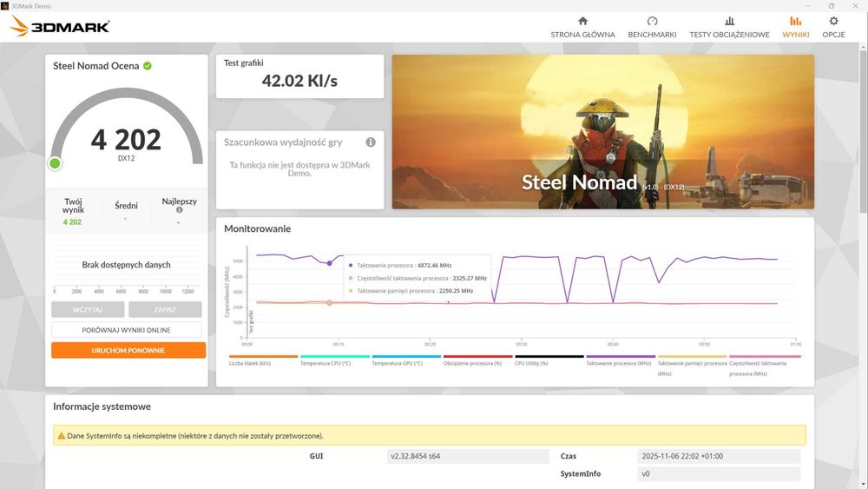Toggle the Taktowanie pamięci procesora legend item
This screenshot has width=868, height=489.
(x=692, y=366)
